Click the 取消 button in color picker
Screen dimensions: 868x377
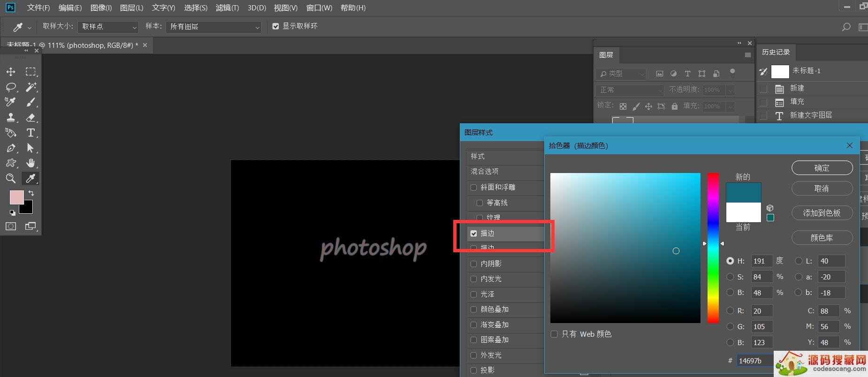point(822,188)
